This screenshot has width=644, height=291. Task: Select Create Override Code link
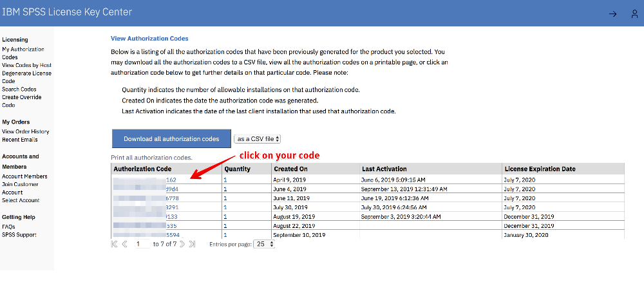coord(22,101)
